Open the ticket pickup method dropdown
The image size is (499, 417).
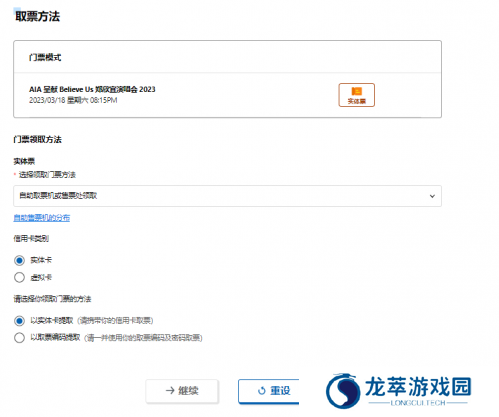click(x=227, y=196)
